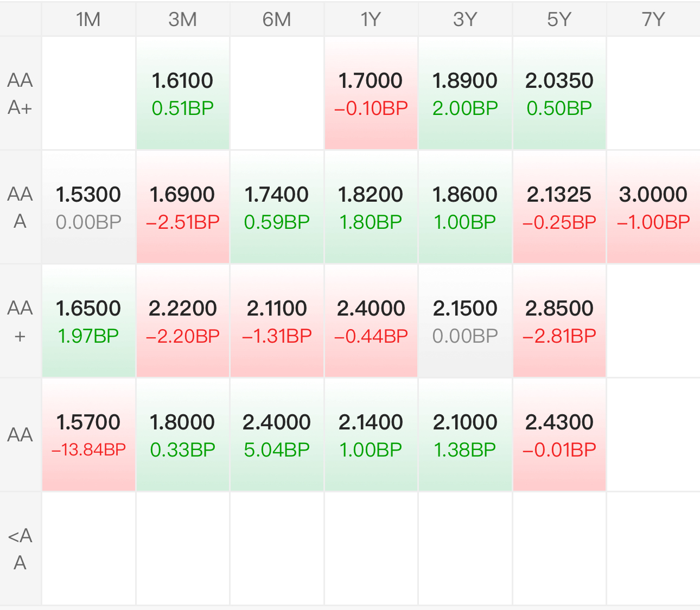Image resolution: width=700 pixels, height=610 pixels.
Task: Select the AAA+ rating row label
Action: point(20,93)
